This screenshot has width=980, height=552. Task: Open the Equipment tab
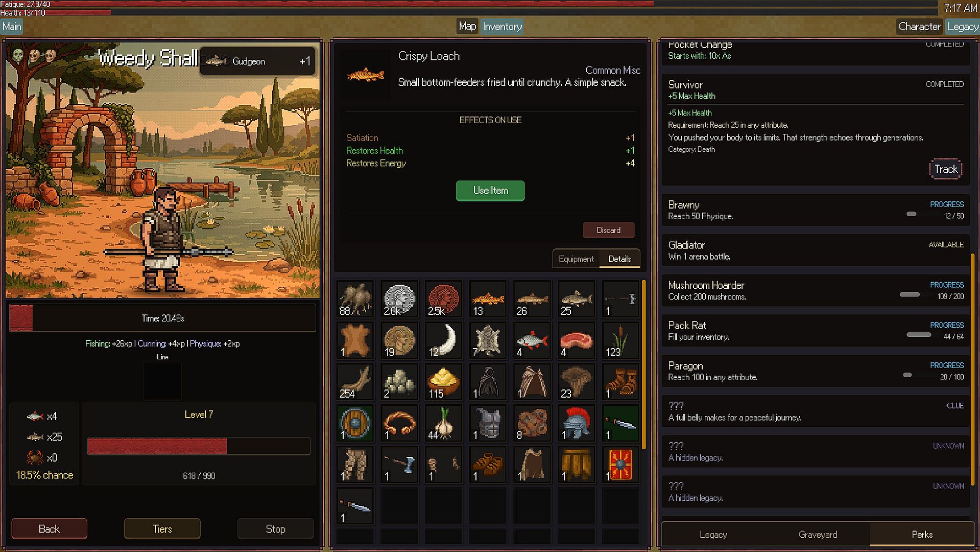point(576,259)
